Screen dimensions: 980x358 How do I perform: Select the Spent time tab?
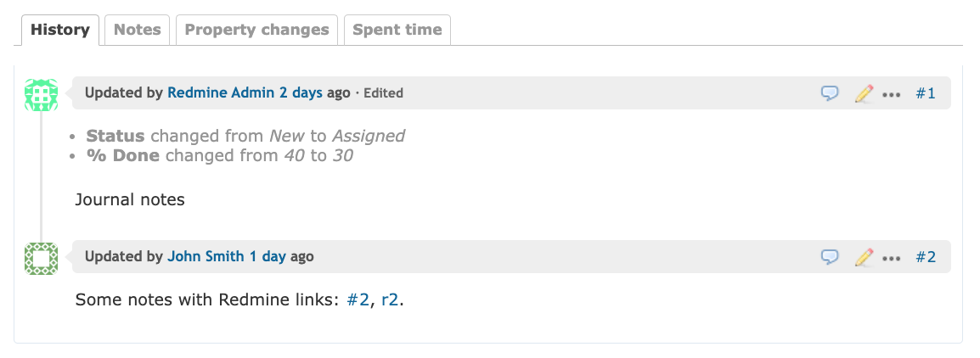(397, 30)
